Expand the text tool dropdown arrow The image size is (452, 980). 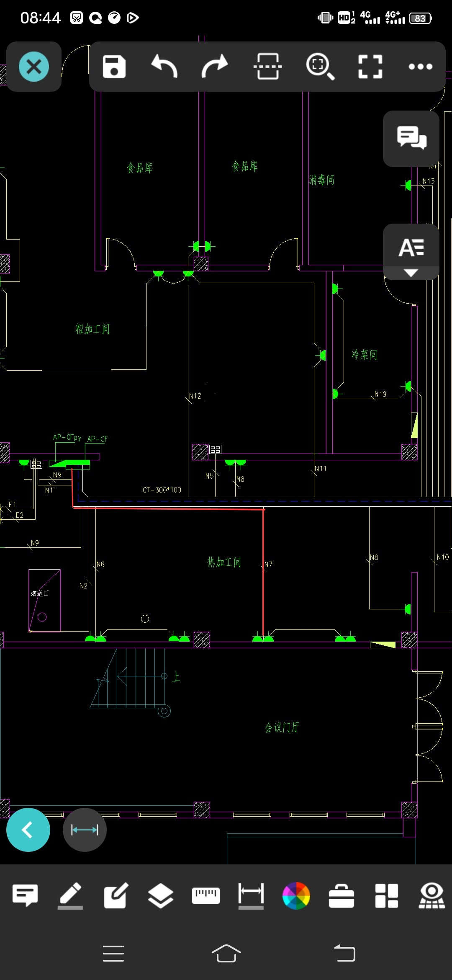coord(411,273)
